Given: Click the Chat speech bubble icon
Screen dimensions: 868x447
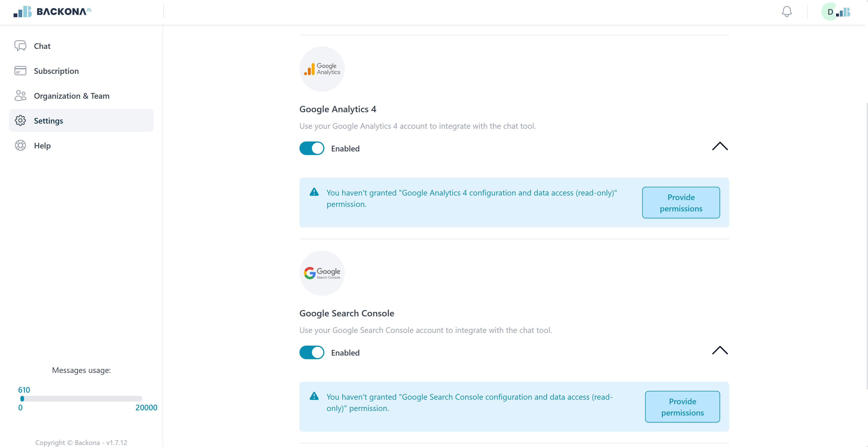Looking at the screenshot, I should 20,46.
